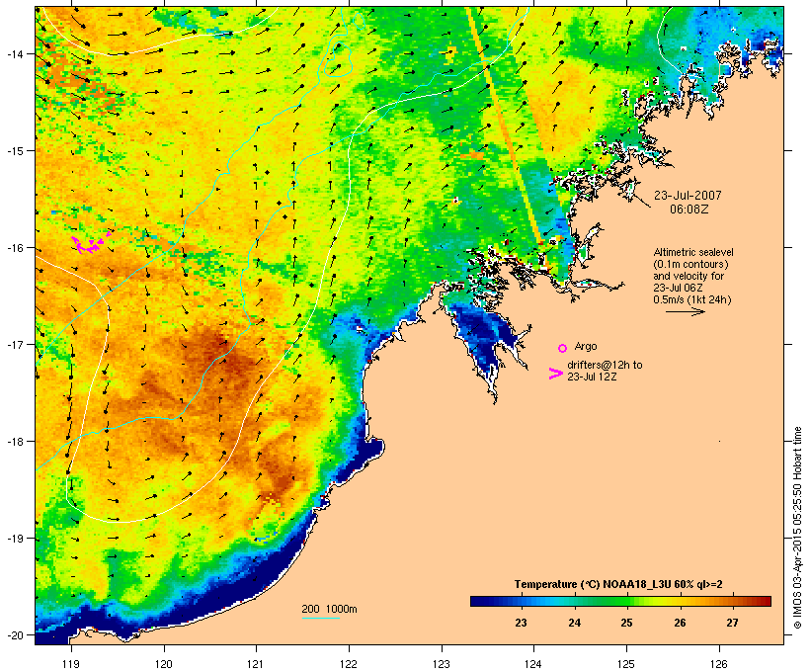Click the cyan 200 1000m isobath legend line
The width and height of the screenshot is (810, 672).
tap(321, 619)
